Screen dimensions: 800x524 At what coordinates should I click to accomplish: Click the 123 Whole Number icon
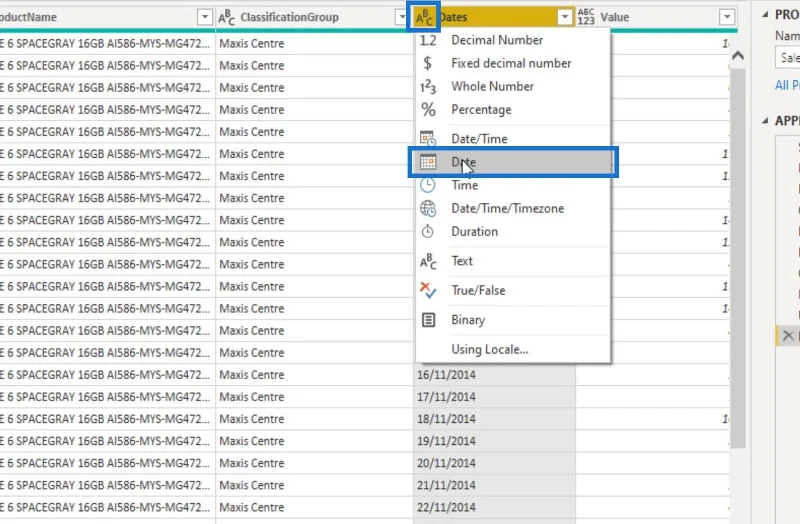428,87
